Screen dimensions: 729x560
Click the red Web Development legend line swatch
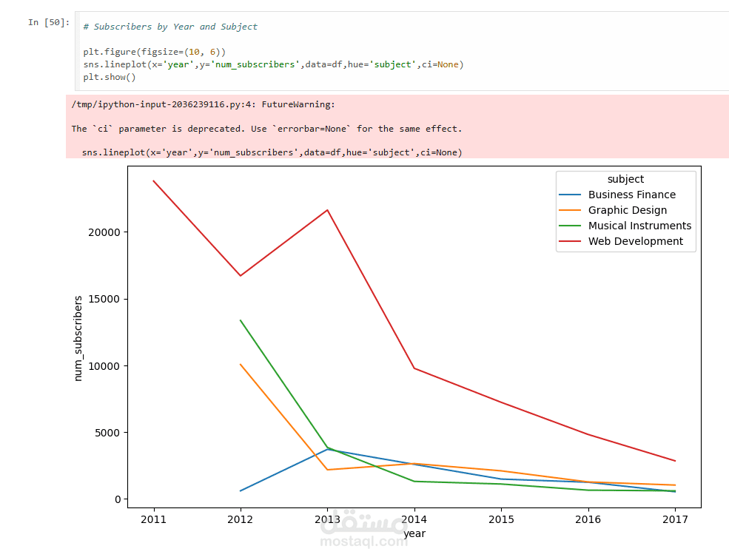[570, 241]
